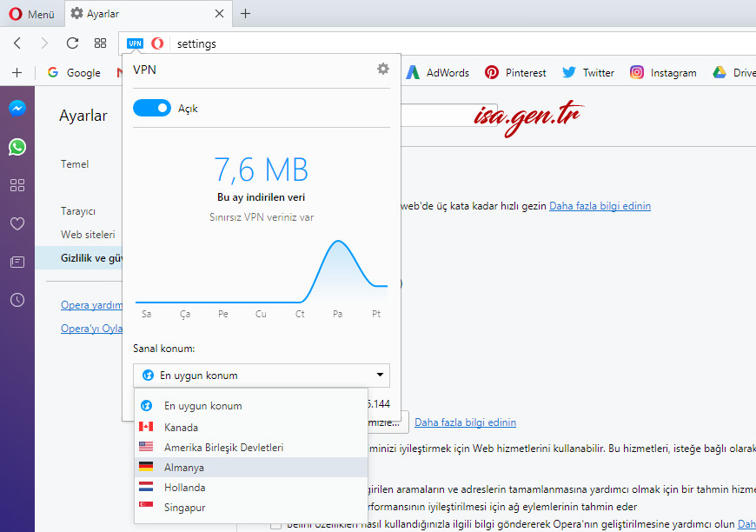Click the VPN badge in address bar
This screenshot has height=532, width=756.
[135, 43]
